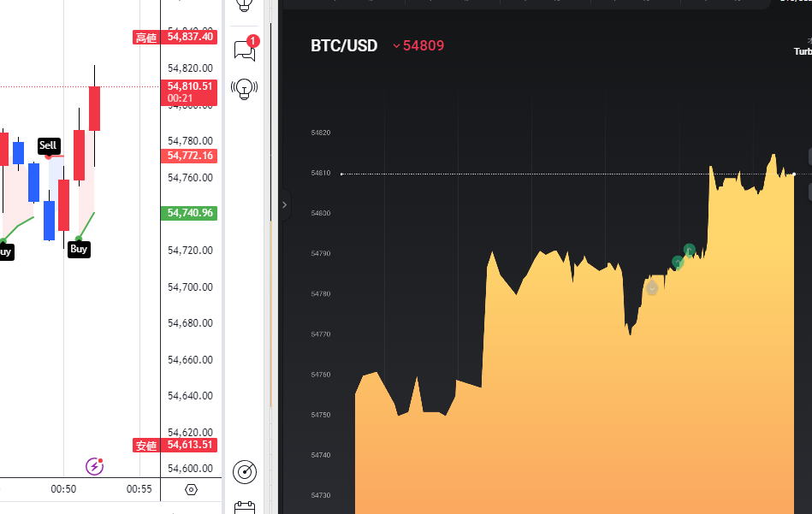This screenshot has width=812, height=514.
Task: Click the purple lightning event marker
Action: (x=94, y=466)
